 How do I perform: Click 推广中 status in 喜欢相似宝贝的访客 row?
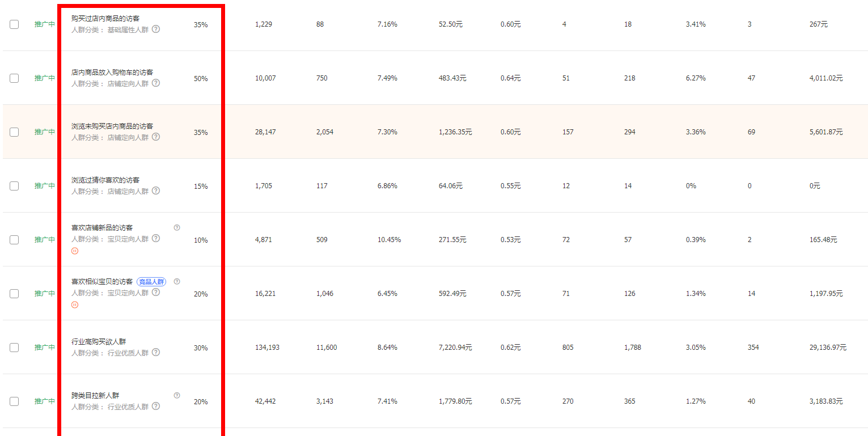(45, 294)
